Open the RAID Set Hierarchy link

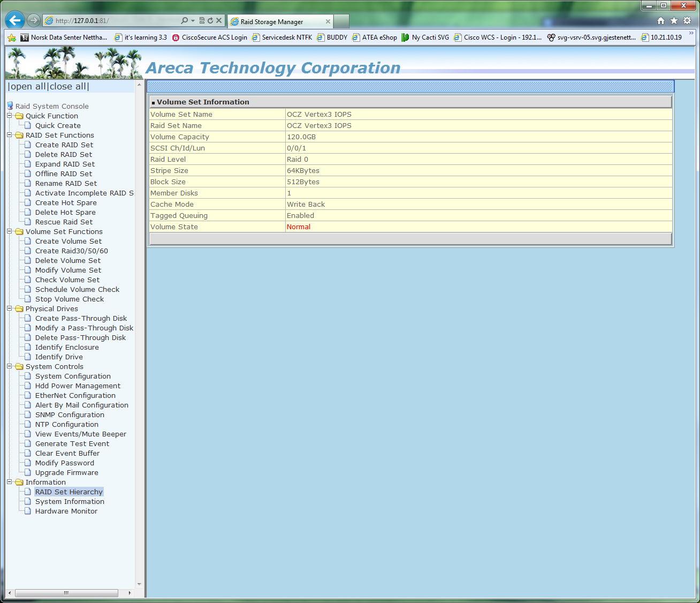pos(69,492)
